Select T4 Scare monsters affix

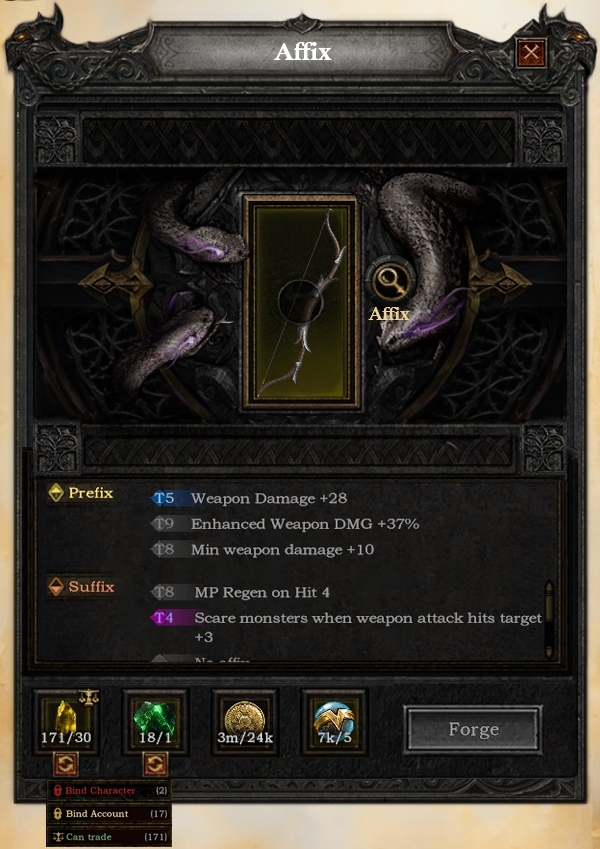(x=347, y=627)
